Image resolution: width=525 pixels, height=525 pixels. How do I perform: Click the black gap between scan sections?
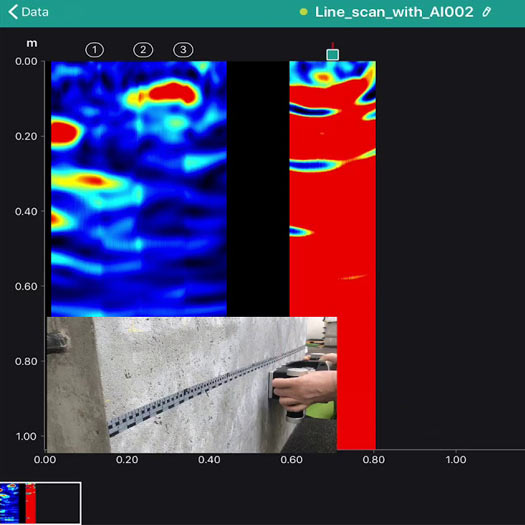click(258, 189)
